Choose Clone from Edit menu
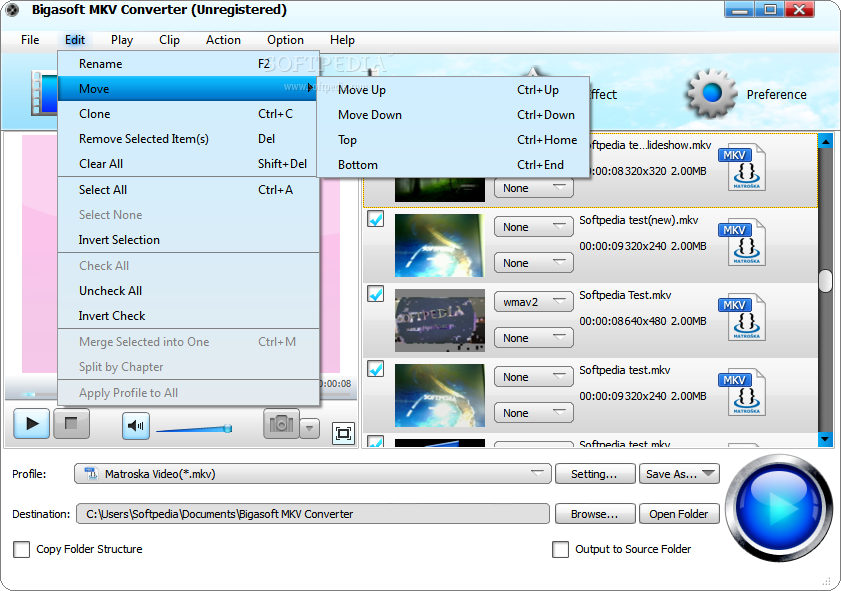Screen dimensions: 841x591 click(188, 114)
